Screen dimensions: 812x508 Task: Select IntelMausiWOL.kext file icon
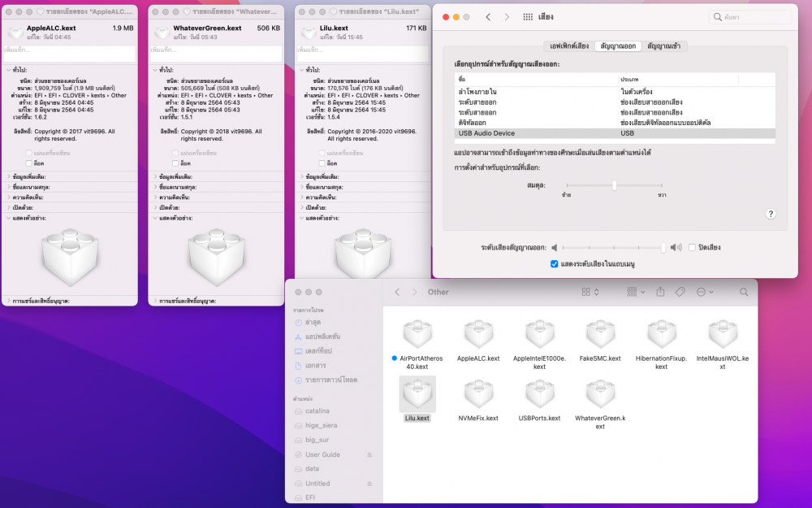click(x=723, y=334)
